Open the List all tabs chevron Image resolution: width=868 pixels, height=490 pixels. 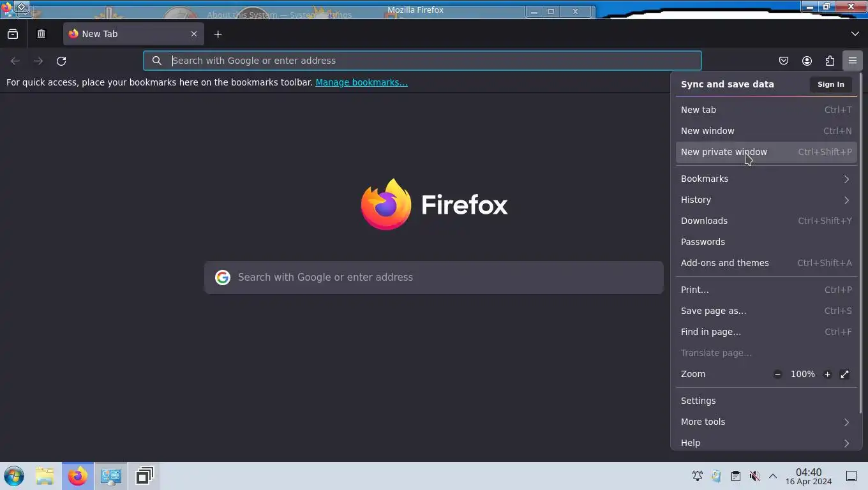click(x=855, y=34)
